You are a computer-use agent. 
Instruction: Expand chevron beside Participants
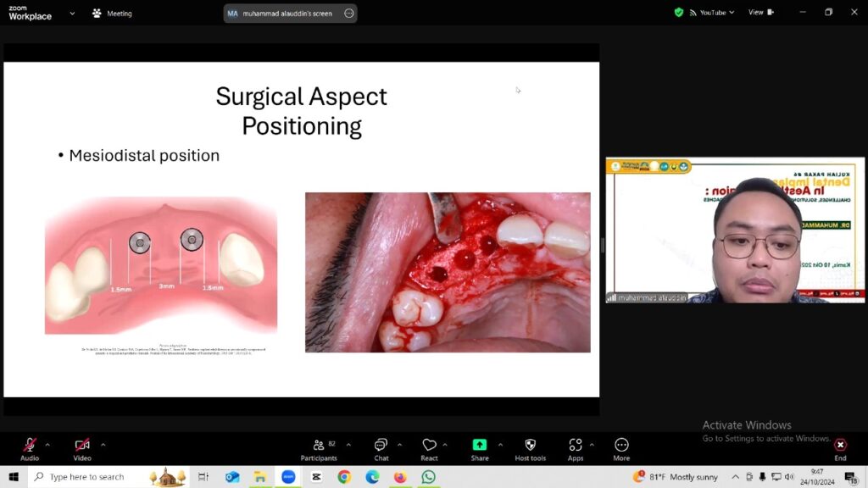click(x=348, y=444)
